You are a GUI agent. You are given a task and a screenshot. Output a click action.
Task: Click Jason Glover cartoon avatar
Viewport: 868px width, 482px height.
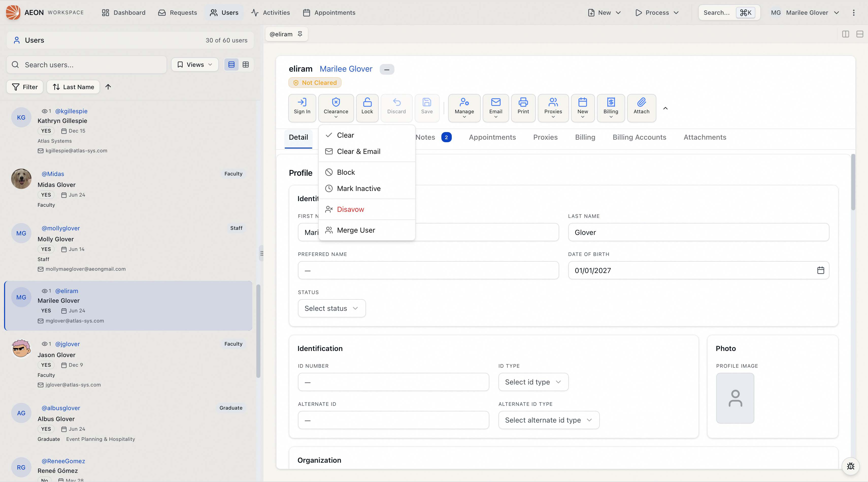21,349
